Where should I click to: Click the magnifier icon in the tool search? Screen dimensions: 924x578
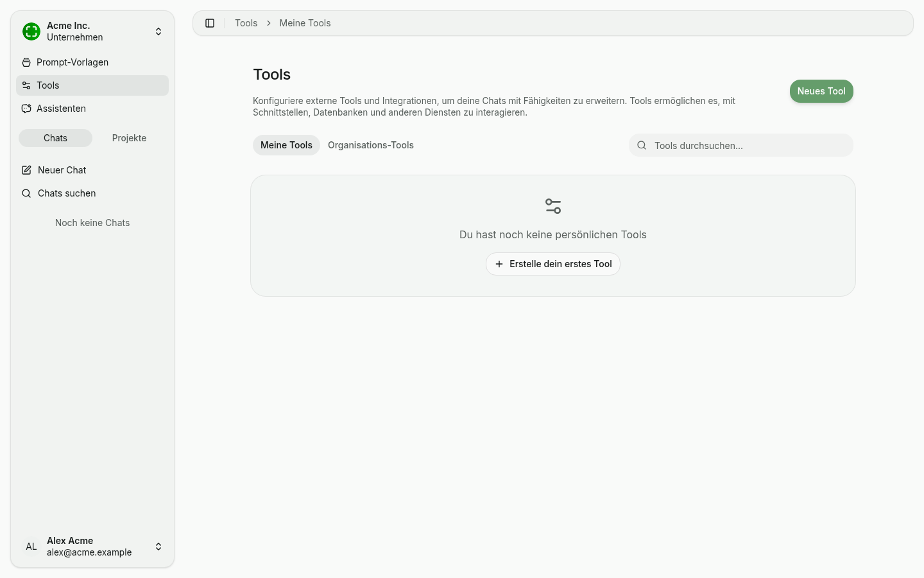tap(642, 146)
